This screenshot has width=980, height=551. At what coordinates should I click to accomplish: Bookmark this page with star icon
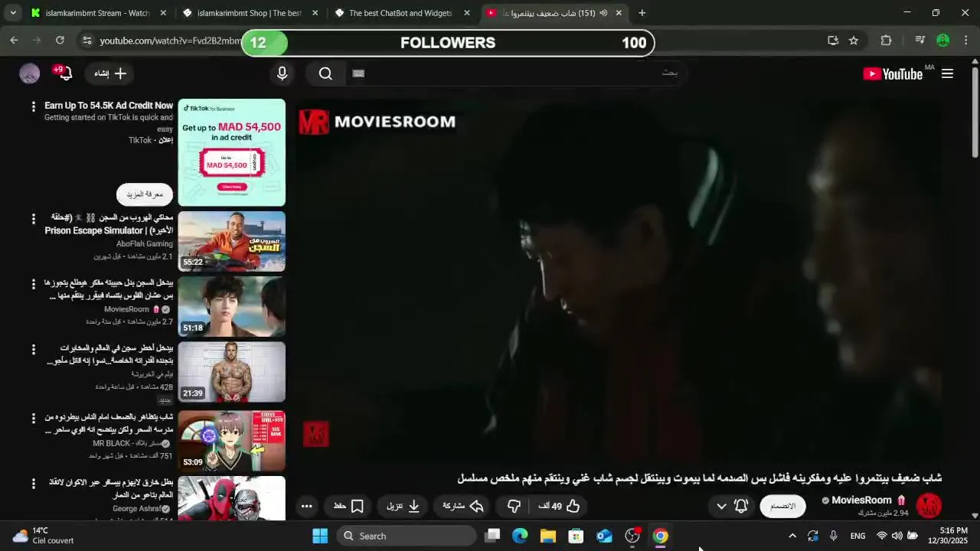(x=854, y=41)
